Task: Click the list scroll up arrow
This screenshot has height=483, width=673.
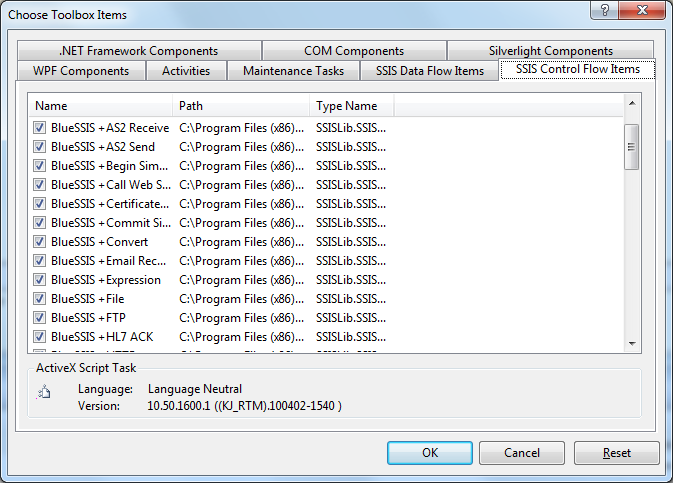Action: (x=632, y=103)
